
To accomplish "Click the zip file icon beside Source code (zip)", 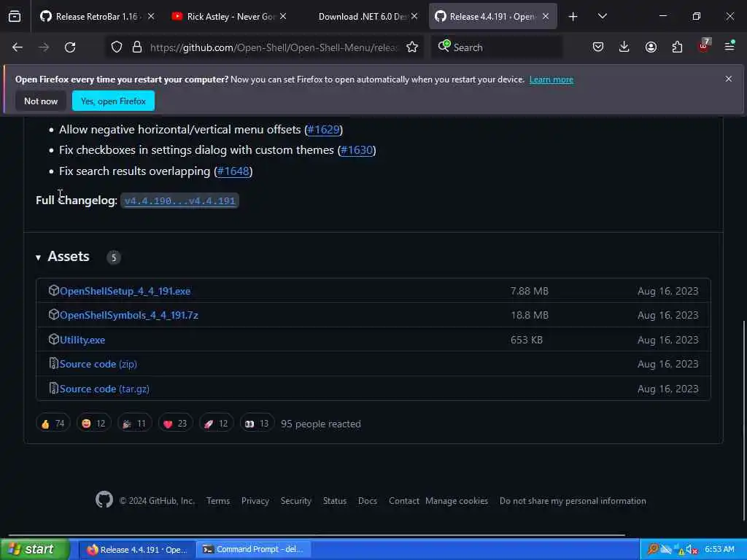I will click(x=54, y=363).
